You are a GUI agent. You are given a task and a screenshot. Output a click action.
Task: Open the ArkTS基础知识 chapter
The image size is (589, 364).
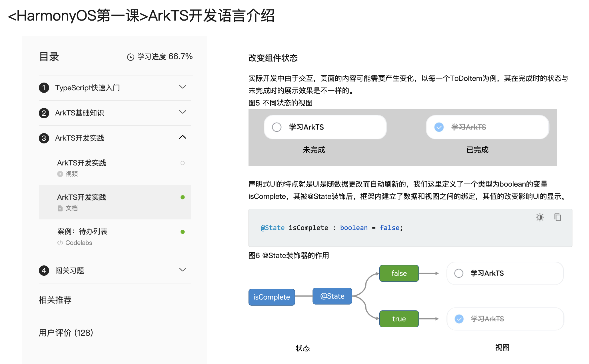115,113
